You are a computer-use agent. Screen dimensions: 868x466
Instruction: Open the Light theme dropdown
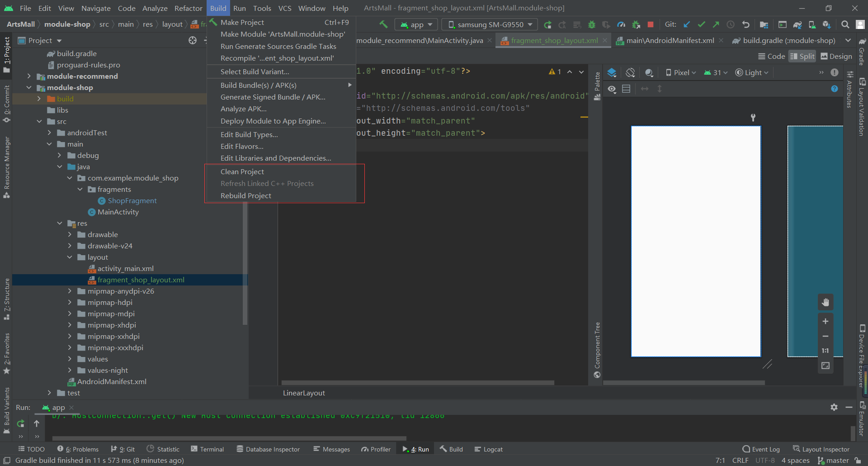[752, 72]
